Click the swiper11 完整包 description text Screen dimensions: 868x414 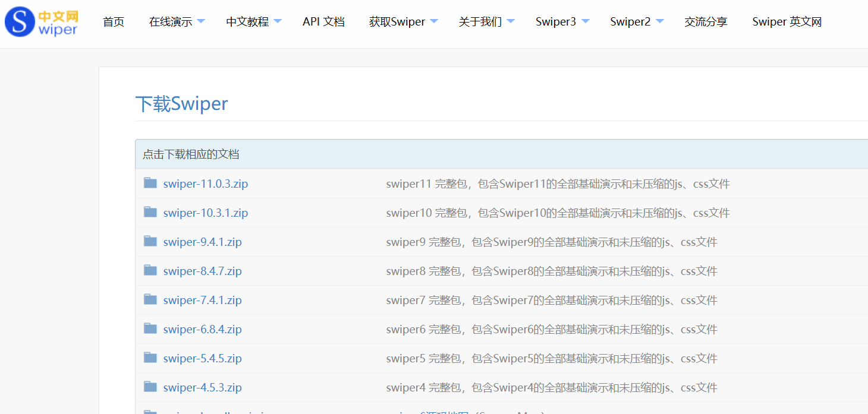click(x=558, y=184)
